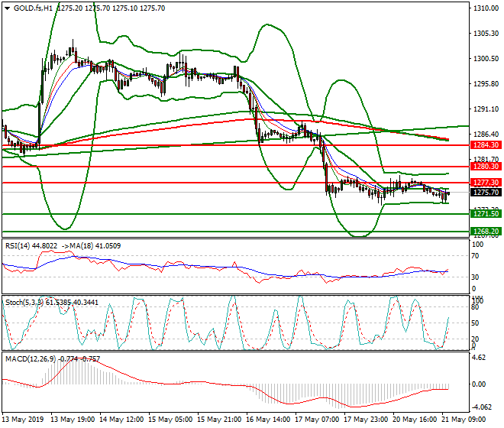
Task: Click the 1300.50 price scale value
Action: [486, 59]
